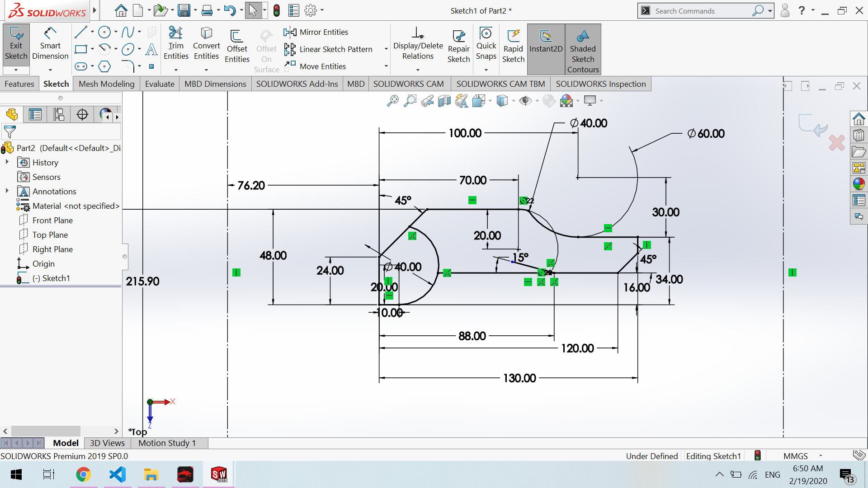Screen dimensions: 868x488
Task: Open the Motion Study 1 tab
Action: tap(167, 443)
